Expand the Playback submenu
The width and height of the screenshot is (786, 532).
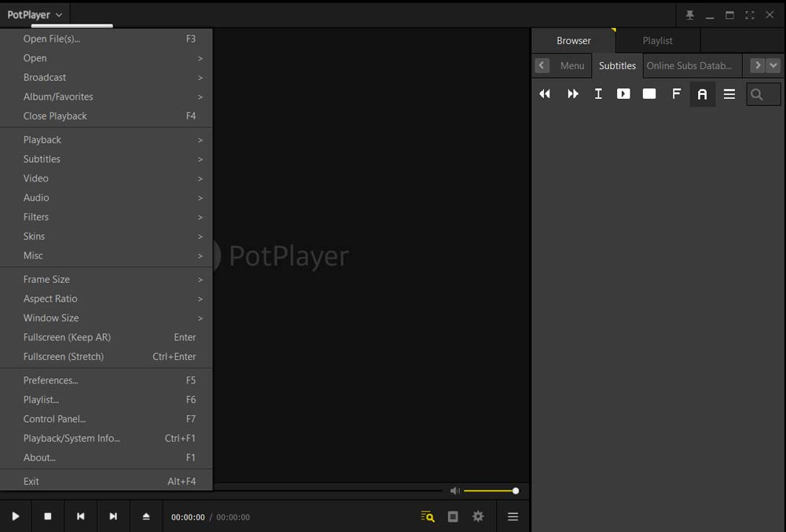coord(106,140)
